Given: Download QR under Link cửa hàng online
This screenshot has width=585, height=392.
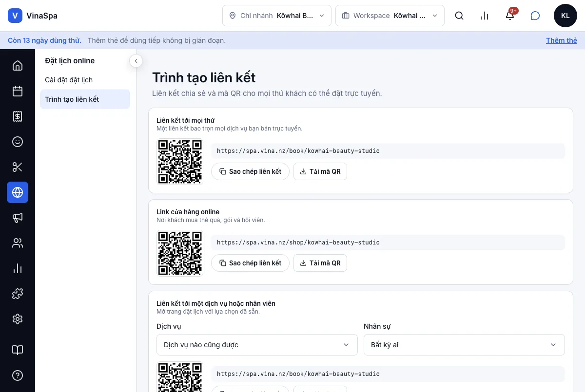Looking at the screenshot, I should [x=320, y=263].
